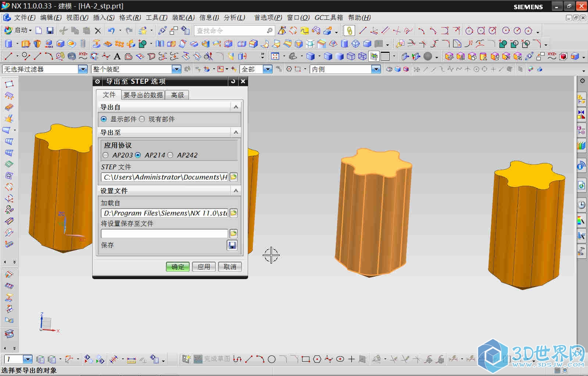Screen dimensions: 588x376
Task: Click the STEP file path field
Action: point(164,177)
